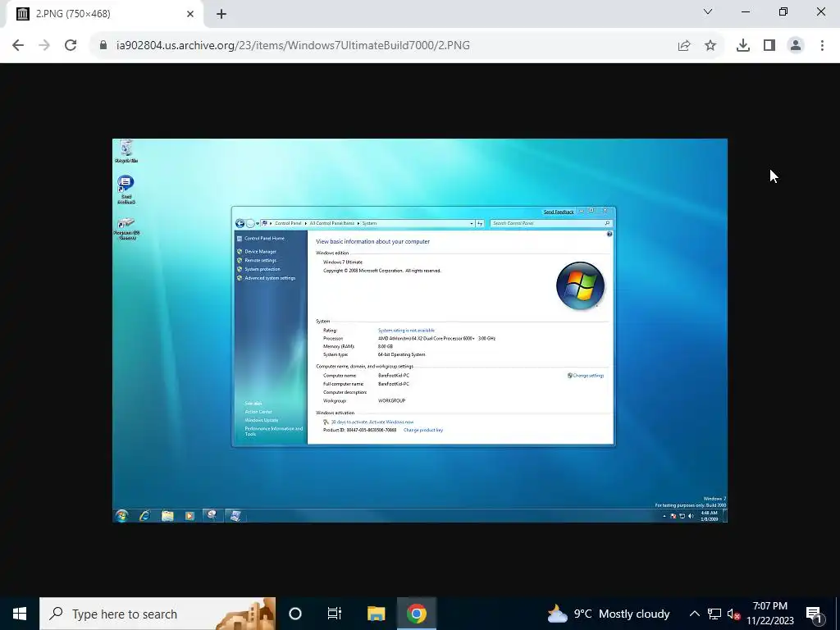Open the network icon in system tray
The height and width of the screenshot is (630, 840).
coord(714,614)
